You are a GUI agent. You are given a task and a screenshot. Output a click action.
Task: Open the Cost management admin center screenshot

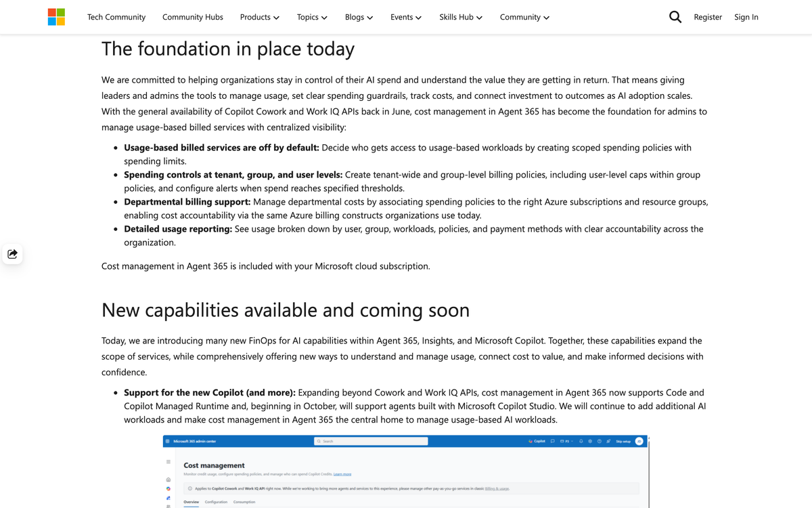[406, 471]
